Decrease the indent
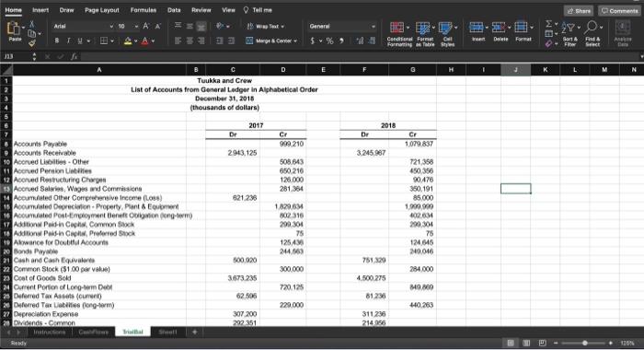Viewport: 644px width, 350px height. coord(220,41)
